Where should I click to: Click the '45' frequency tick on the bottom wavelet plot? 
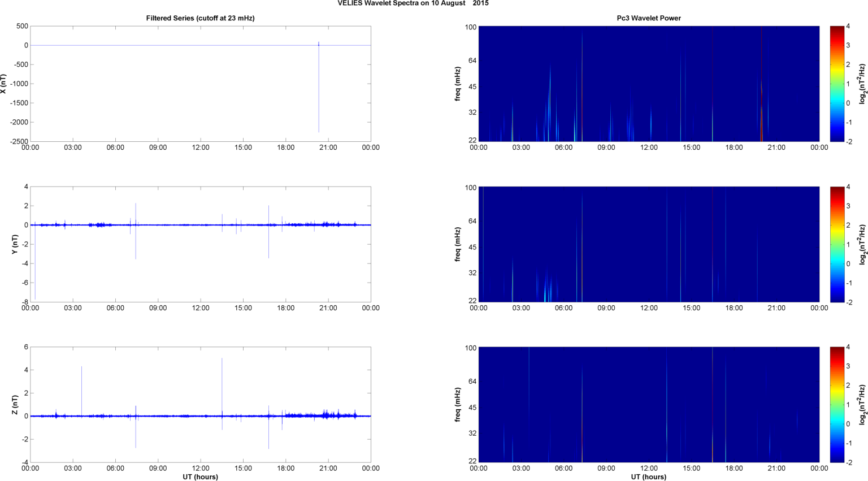point(472,408)
